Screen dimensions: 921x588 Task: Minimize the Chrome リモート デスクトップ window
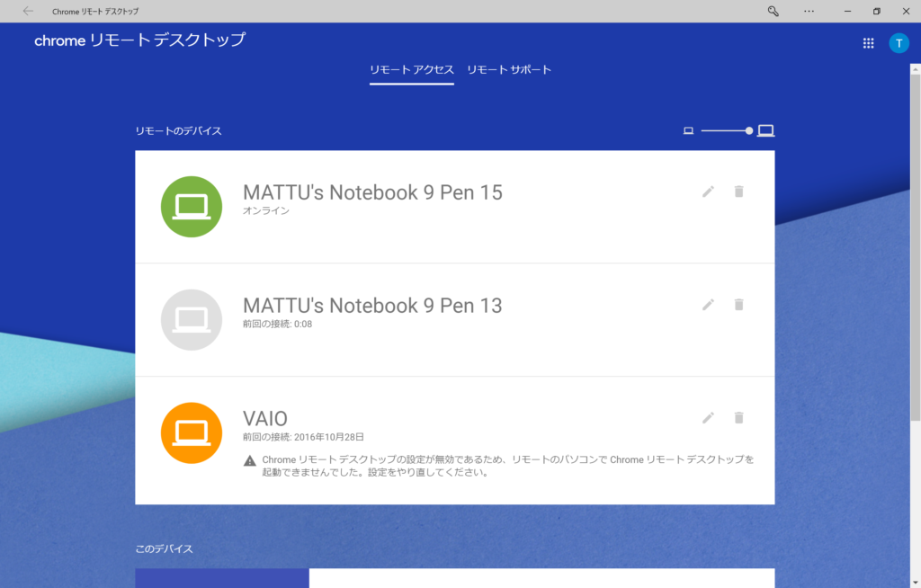point(847,11)
